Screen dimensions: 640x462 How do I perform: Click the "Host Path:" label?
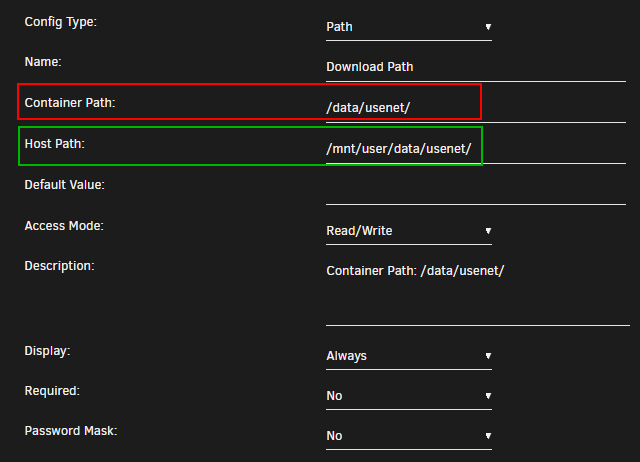pyautogui.click(x=54, y=144)
